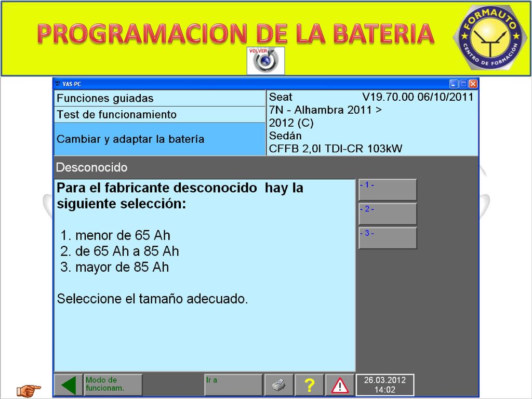Click the 'Sedán' body type text
The height and width of the screenshot is (399, 532).
(285, 136)
